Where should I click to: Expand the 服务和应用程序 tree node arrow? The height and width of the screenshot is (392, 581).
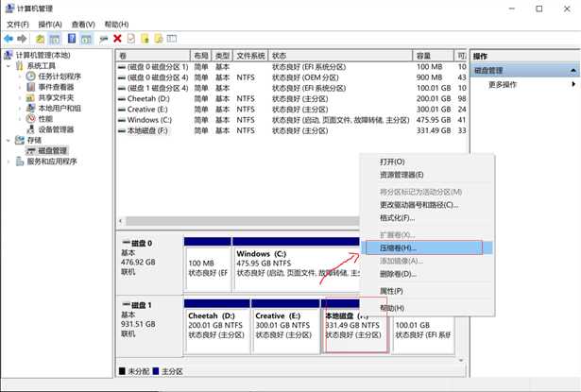coord(9,162)
